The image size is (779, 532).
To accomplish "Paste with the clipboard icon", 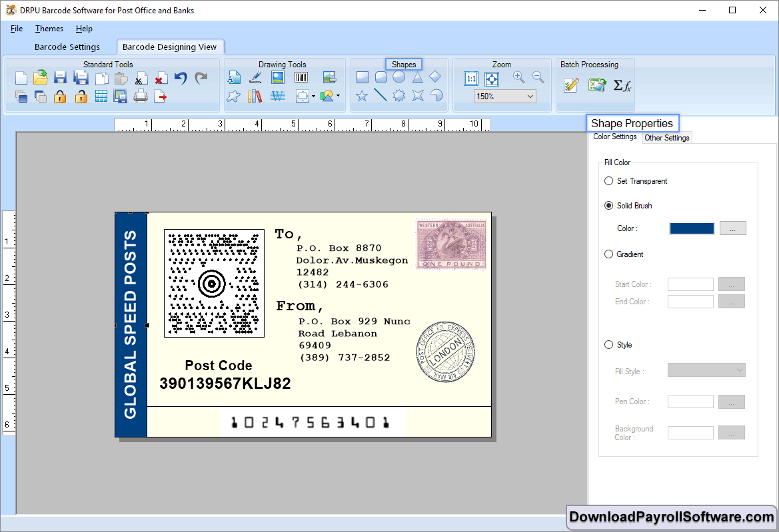I will click(x=121, y=79).
